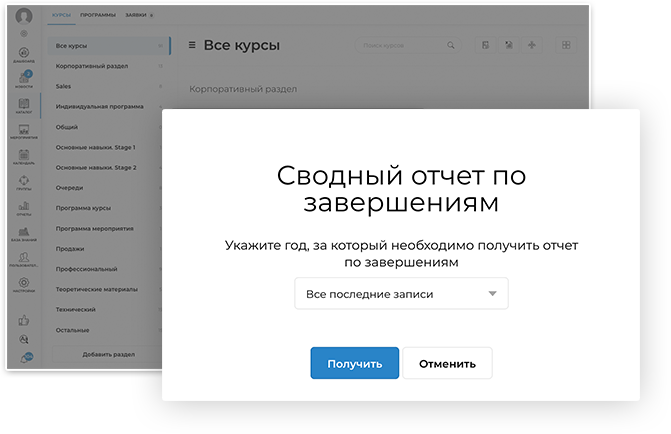The height and width of the screenshot is (434, 671).
Task: Click the first toolbar icon after search
Action: pos(486,45)
